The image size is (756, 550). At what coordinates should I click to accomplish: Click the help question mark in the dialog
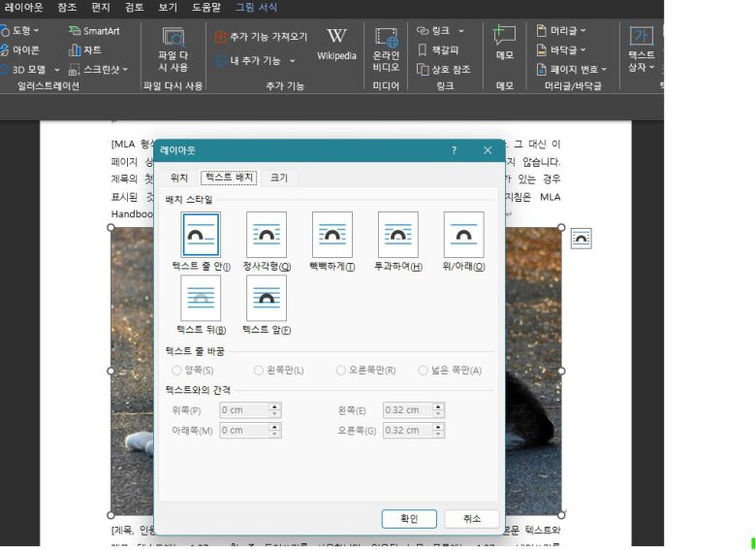point(454,150)
